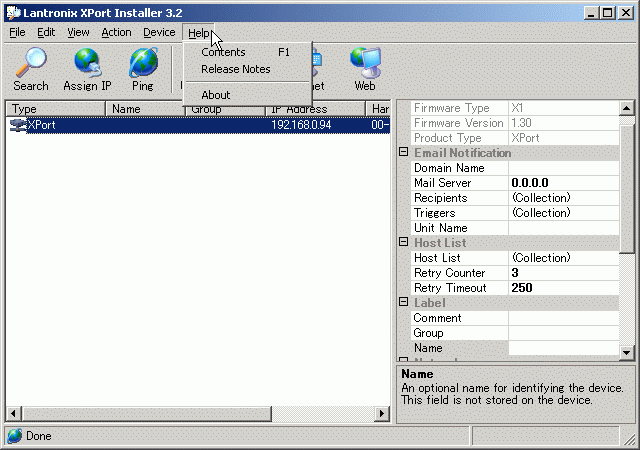Click the device list scroll right arrow
This screenshot has height=450, width=640.
pos(382,414)
